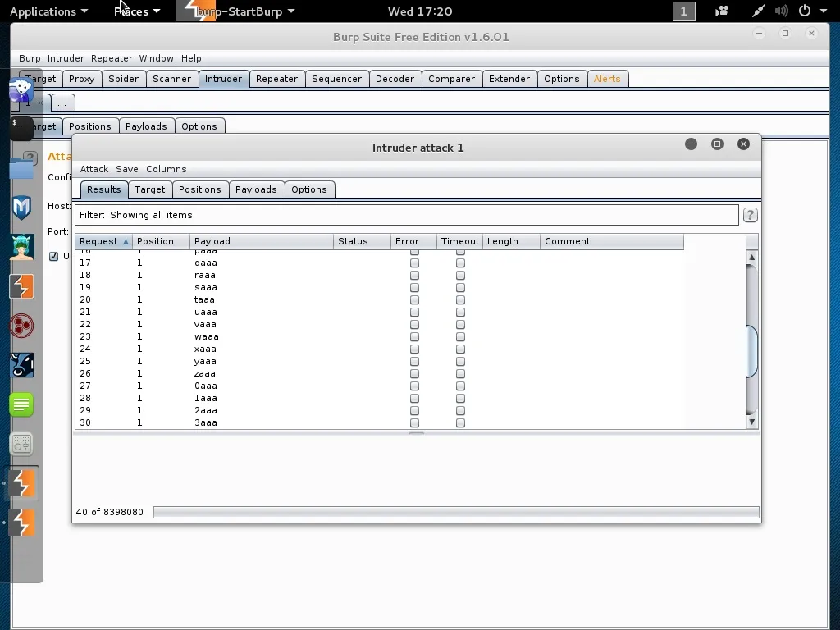The width and height of the screenshot is (840, 630).
Task: Click the new Intruder tab '...' button
Action: point(62,103)
